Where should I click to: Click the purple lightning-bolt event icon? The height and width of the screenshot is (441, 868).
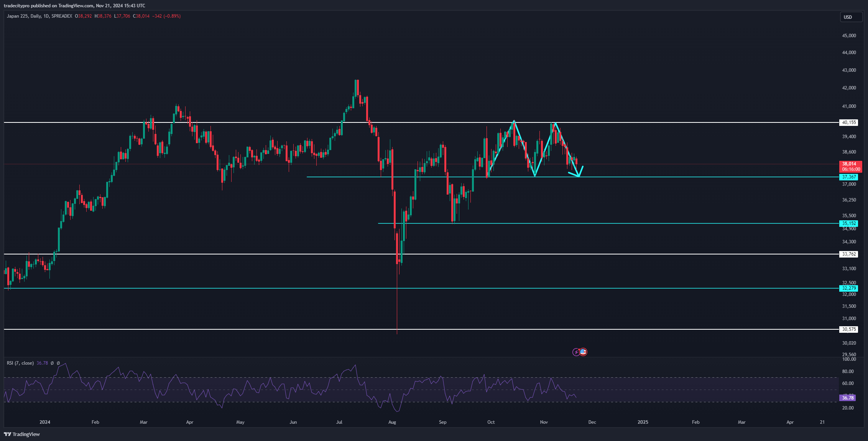point(576,352)
